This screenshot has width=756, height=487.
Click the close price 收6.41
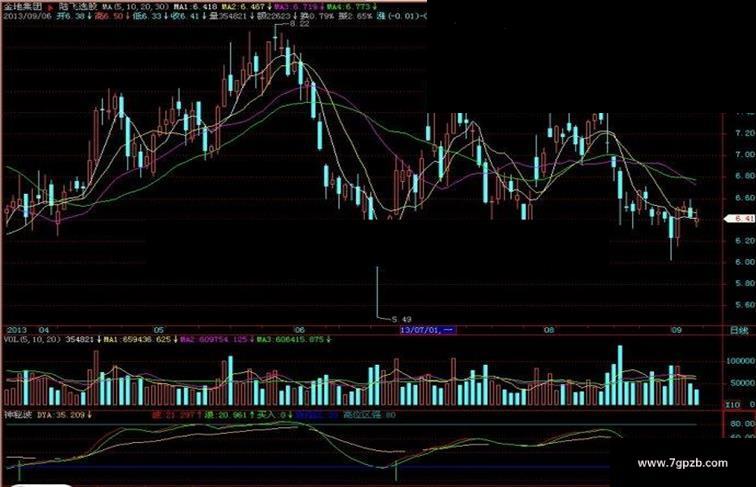(183, 16)
